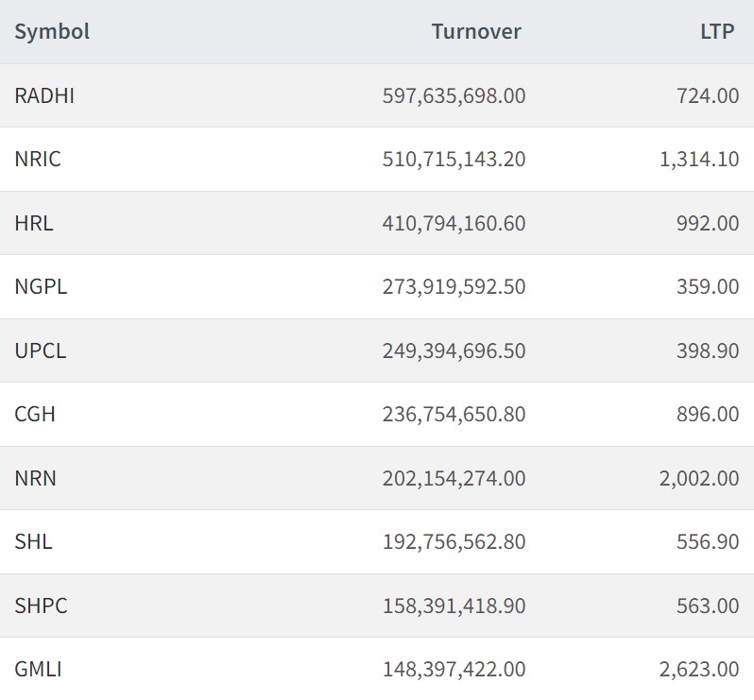Sort by the Turnover column header
Image resolution: width=754 pixels, height=700 pixels.
pos(476,31)
